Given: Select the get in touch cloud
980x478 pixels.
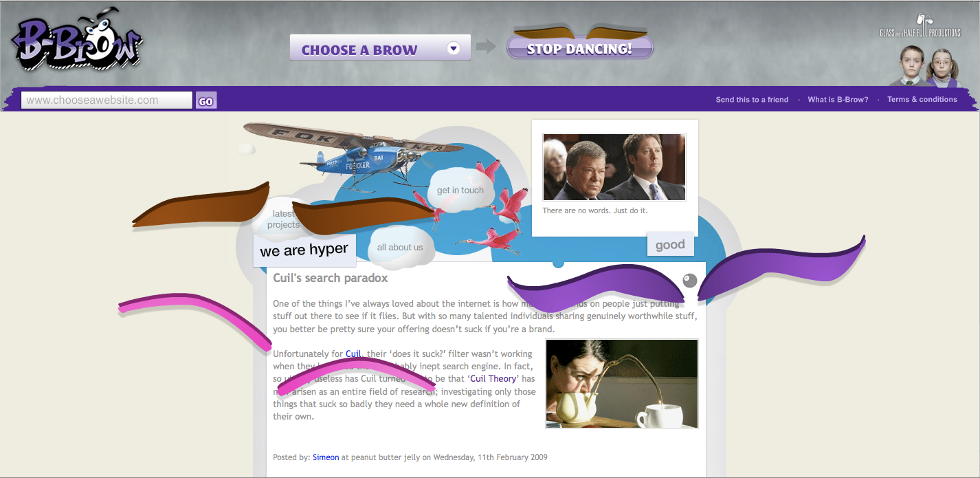Looking at the screenshot, I should tap(460, 191).
